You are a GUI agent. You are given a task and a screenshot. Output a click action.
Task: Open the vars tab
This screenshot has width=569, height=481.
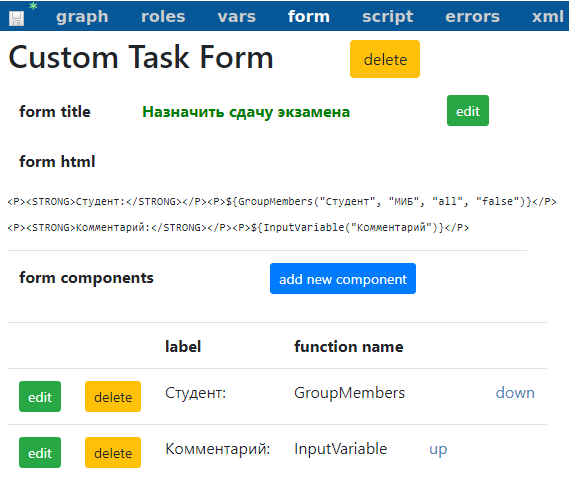point(237,17)
